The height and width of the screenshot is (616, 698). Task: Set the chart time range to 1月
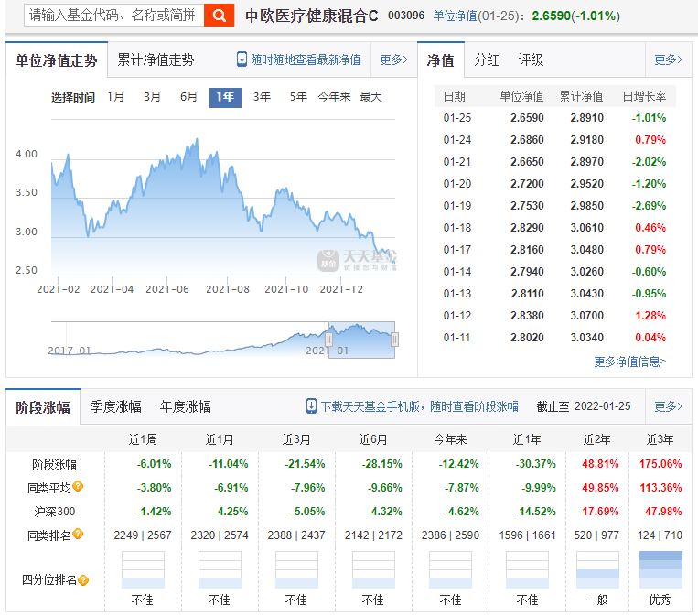[x=116, y=97]
